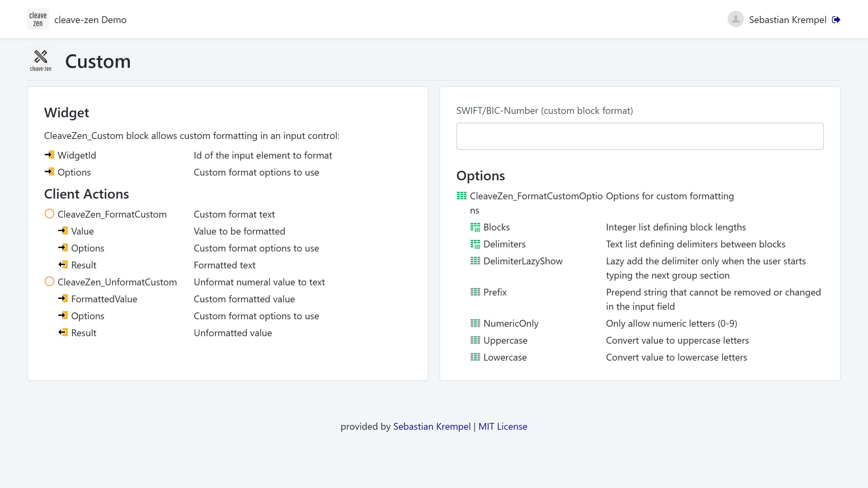Click the structure icon next to CleaveZen_FormatCustomOptions
Image resolution: width=868 pixels, height=488 pixels.
(x=461, y=196)
